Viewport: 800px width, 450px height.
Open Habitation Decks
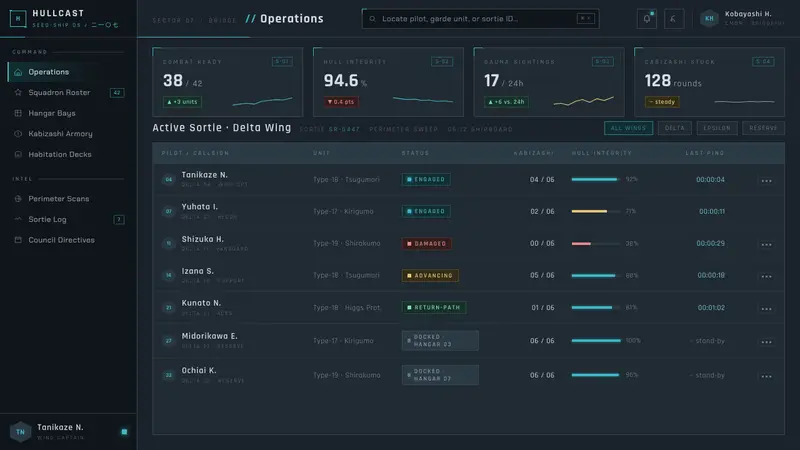coord(68,154)
